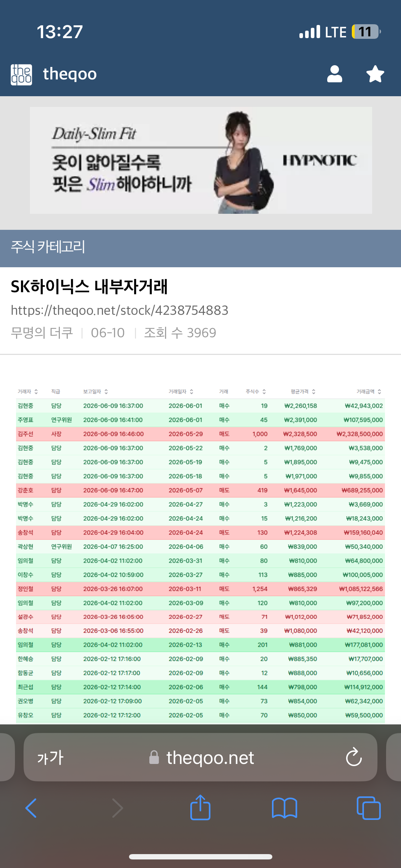Sort table by 거래금액 column arrows
This screenshot has height=868, width=401.
point(379,392)
